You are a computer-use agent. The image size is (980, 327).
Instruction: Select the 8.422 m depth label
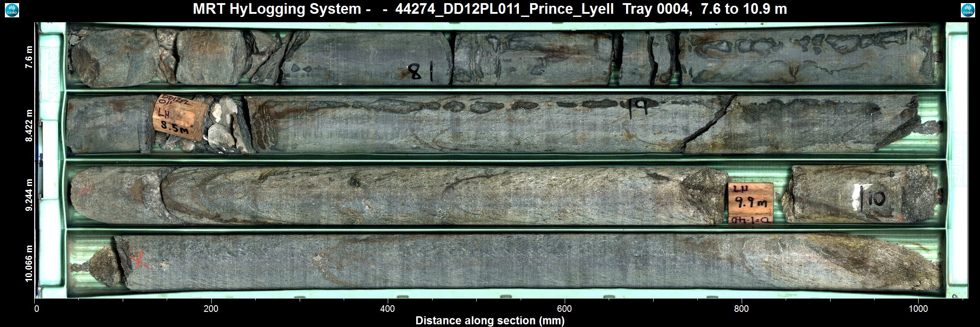[29, 125]
